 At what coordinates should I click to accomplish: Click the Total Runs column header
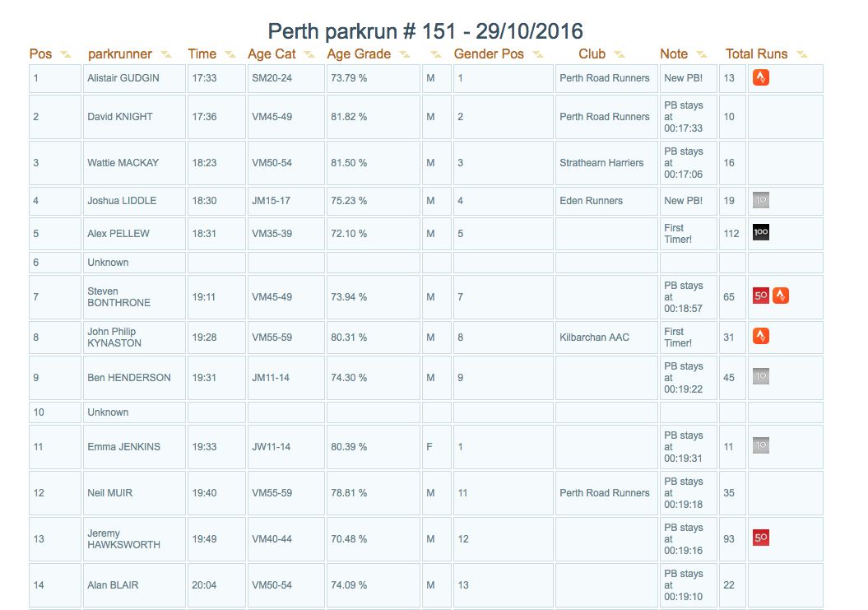tap(756, 54)
